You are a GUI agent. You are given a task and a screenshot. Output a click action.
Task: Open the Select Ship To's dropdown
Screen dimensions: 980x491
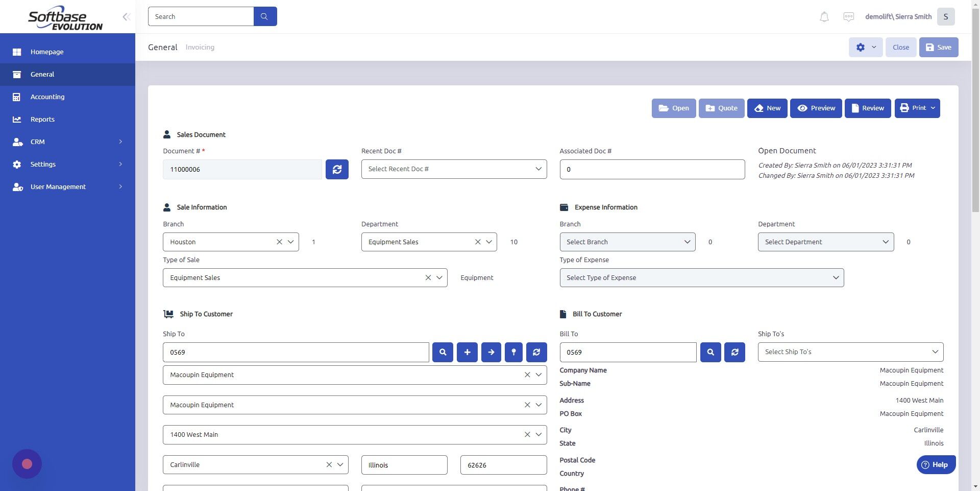(x=849, y=352)
